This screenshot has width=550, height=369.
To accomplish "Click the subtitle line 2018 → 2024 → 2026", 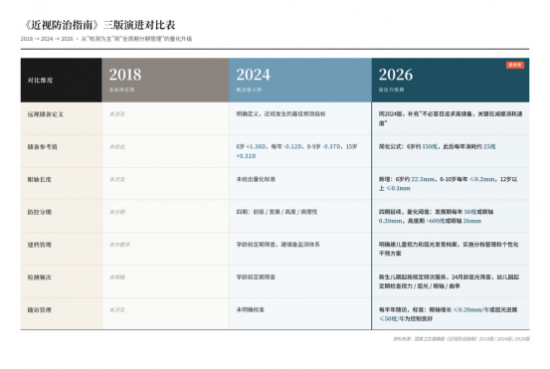I will point(106,39).
